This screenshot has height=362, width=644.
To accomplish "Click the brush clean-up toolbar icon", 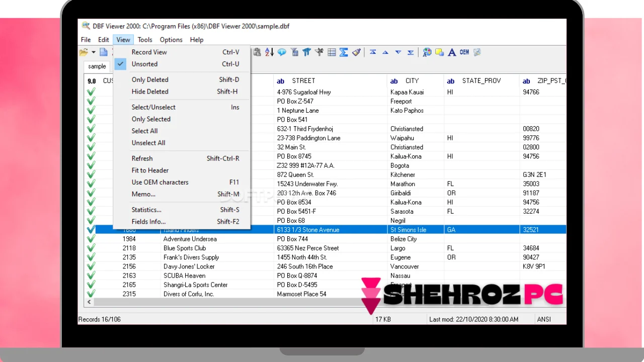I will pos(356,52).
